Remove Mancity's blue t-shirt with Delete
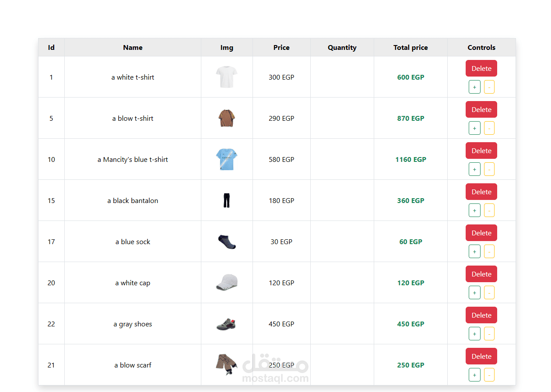 (x=481, y=150)
